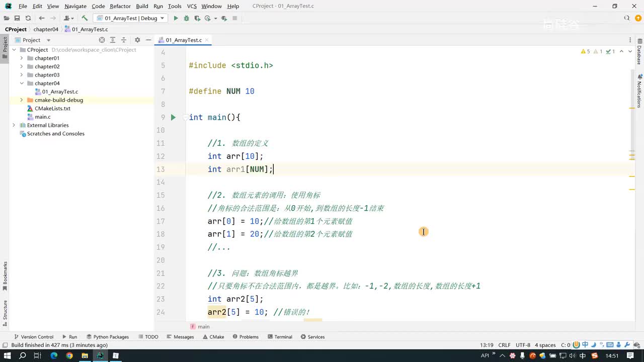644x362 pixels.
Task: Open the Project view selector dropdown
Action: tap(33, 40)
